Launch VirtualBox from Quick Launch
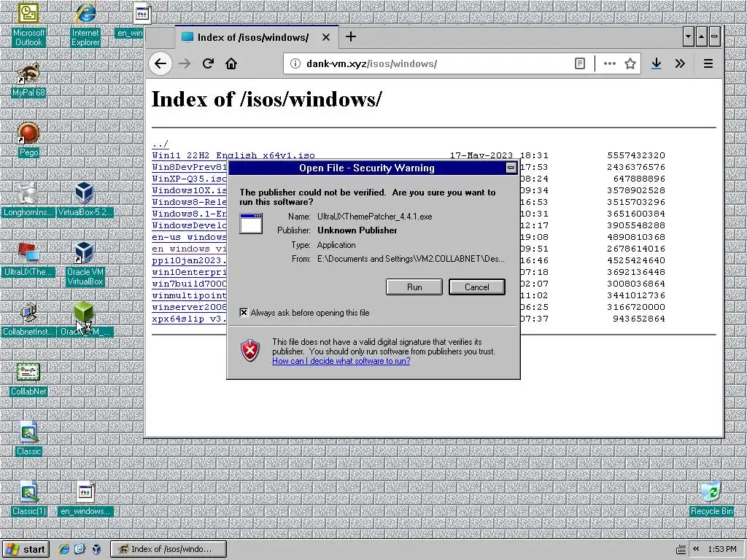Image resolution: width=747 pixels, height=560 pixels. 96,549
